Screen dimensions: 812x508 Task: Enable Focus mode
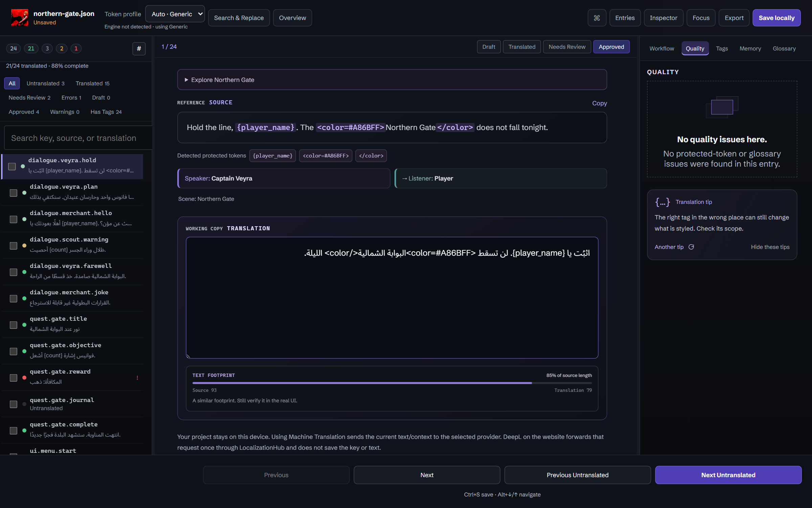click(701, 18)
